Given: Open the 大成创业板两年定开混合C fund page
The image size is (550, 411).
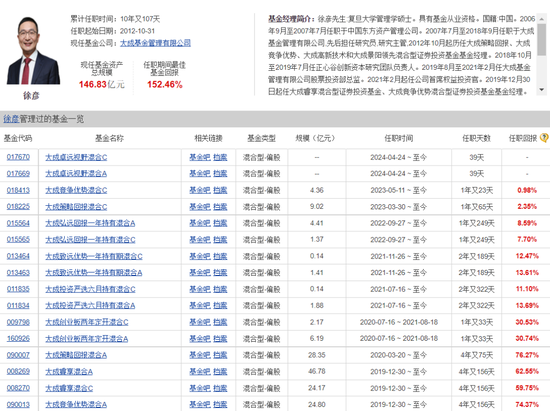Looking at the screenshot, I should point(87,322).
